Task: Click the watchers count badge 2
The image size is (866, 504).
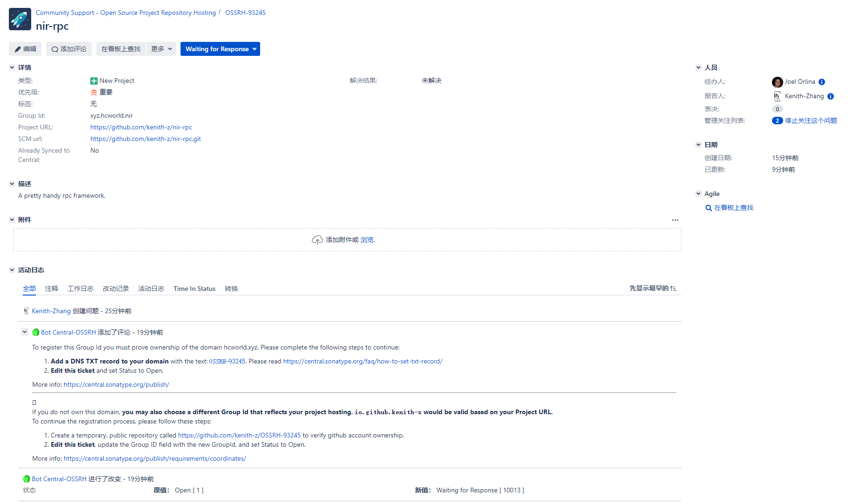Action: click(x=777, y=121)
